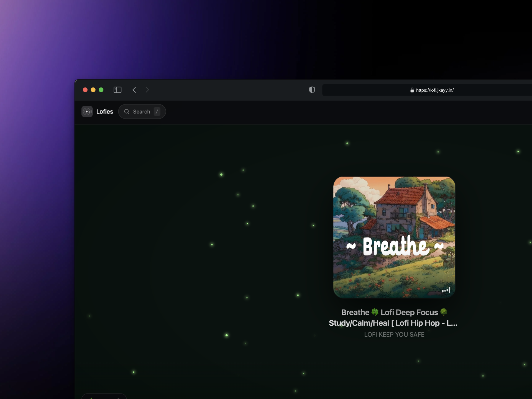Enter full screen with the green button
Image resolution: width=532 pixels, height=399 pixels.
101,90
